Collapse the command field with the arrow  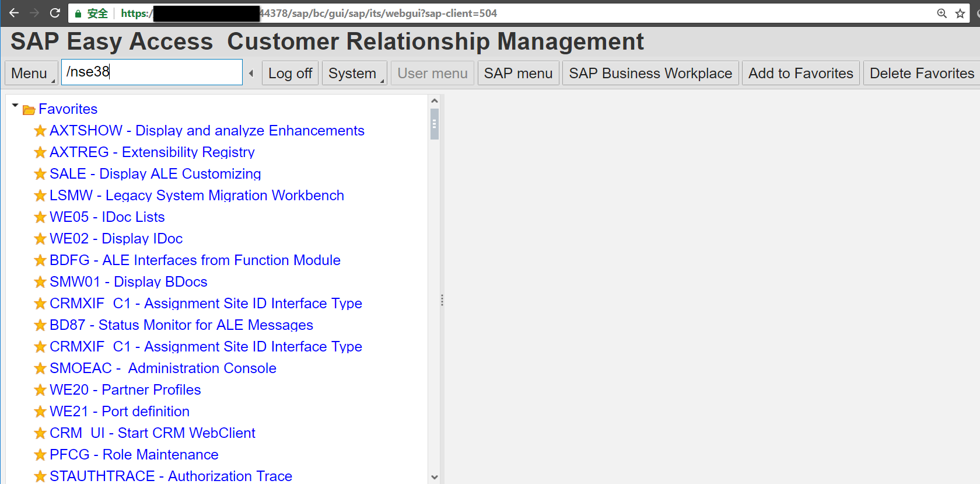pos(251,73)
